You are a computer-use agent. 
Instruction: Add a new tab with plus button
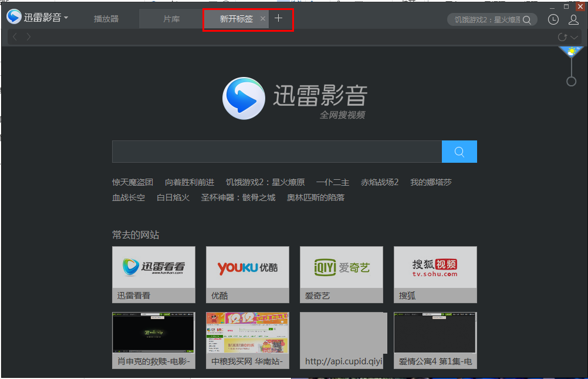(278, 18)
